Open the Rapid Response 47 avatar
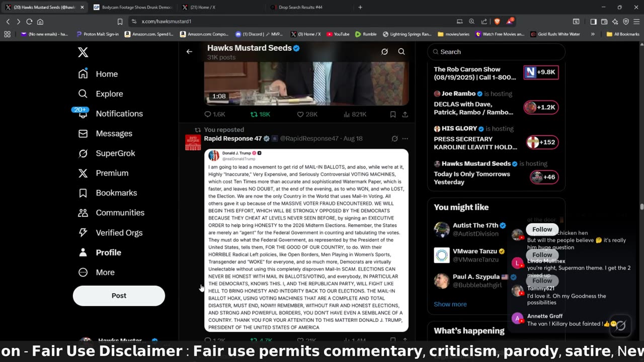The image size is (644, 362). point(193,142)
